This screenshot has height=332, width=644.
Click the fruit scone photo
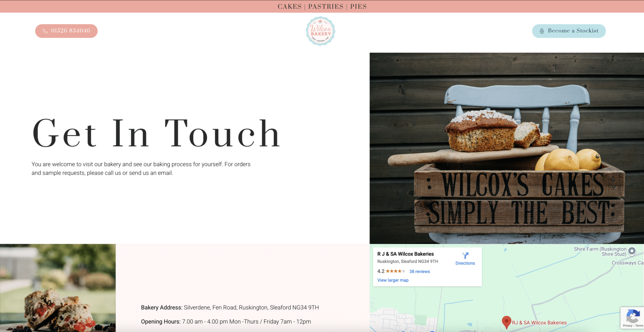[x=58, y=288]
